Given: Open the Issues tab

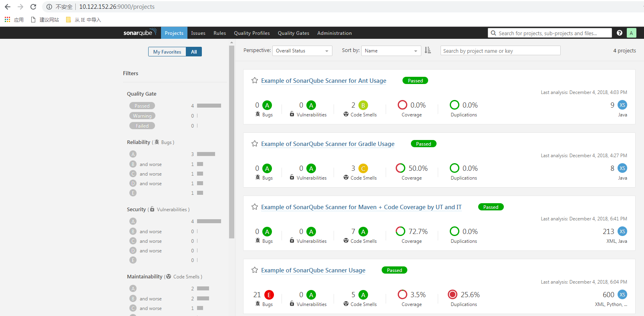Looking at the screenshot, I should click(198, 33).
